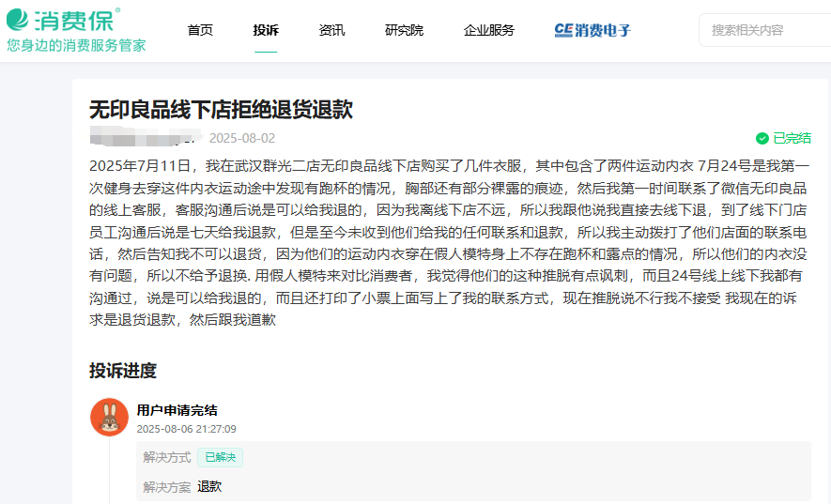Viewport: 831px width, 504px height.
Task: Click slogan 您身边的消费服务管家
Action: pos(76,45)
